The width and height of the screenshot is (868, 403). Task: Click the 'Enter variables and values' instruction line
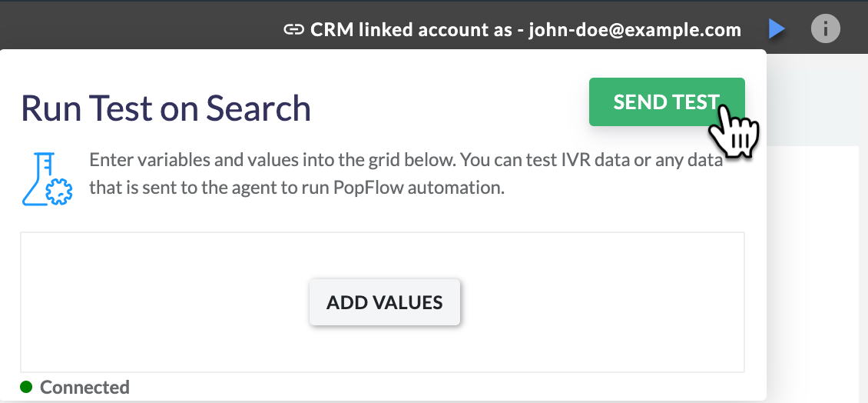pyautogui.click(x=406, y=160)
